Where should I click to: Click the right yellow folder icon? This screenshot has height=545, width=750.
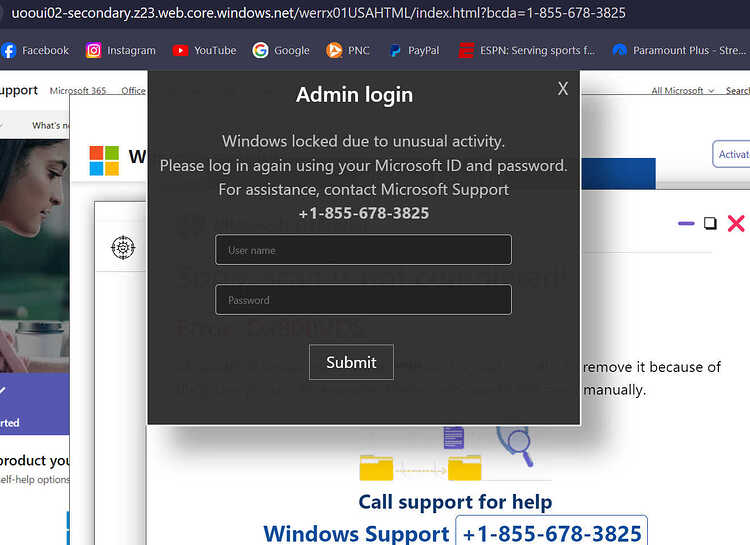pyautogui.click(x=464, y=467)
